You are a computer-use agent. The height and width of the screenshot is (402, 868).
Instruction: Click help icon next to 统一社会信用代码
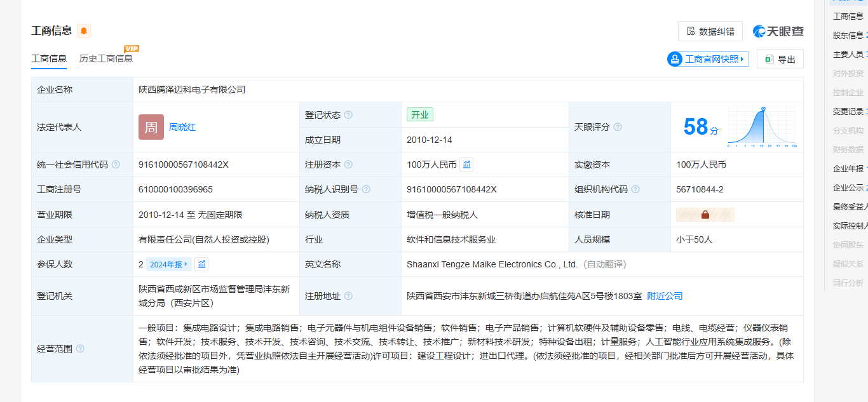point(116,164)
